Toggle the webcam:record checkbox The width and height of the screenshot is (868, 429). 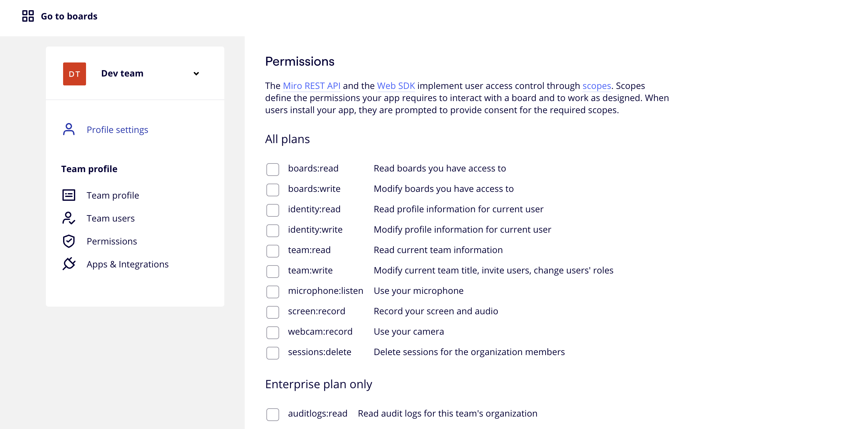pyautogui.click(x=272, y=333)
